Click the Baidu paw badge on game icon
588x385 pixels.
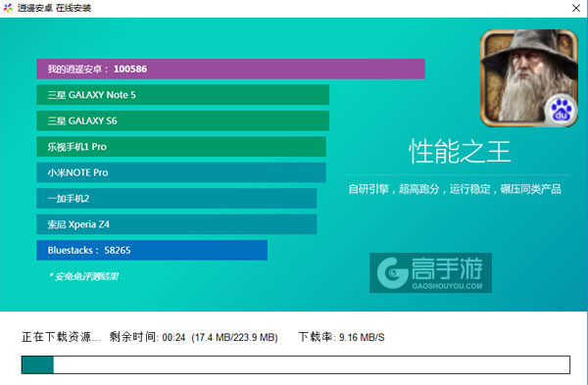click(561, 110)
